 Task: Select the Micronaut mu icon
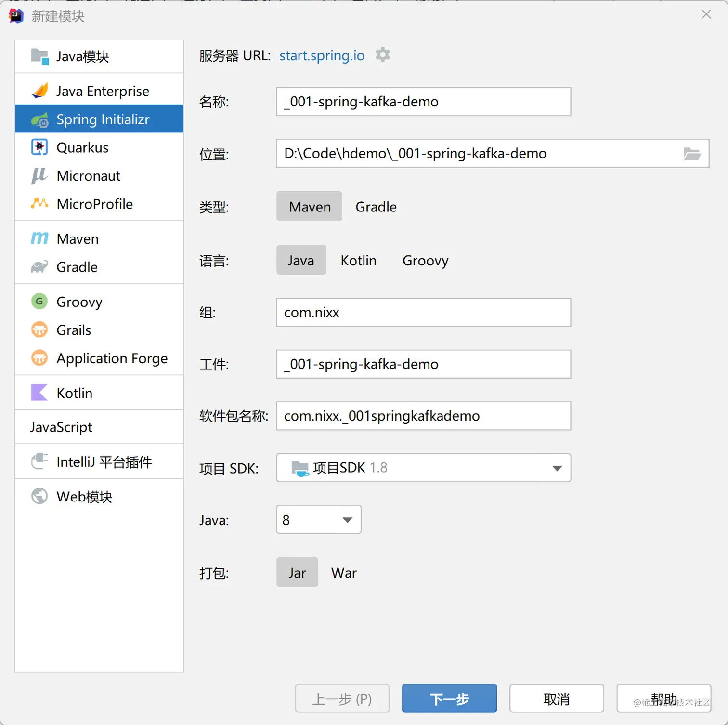coord(39,175)
